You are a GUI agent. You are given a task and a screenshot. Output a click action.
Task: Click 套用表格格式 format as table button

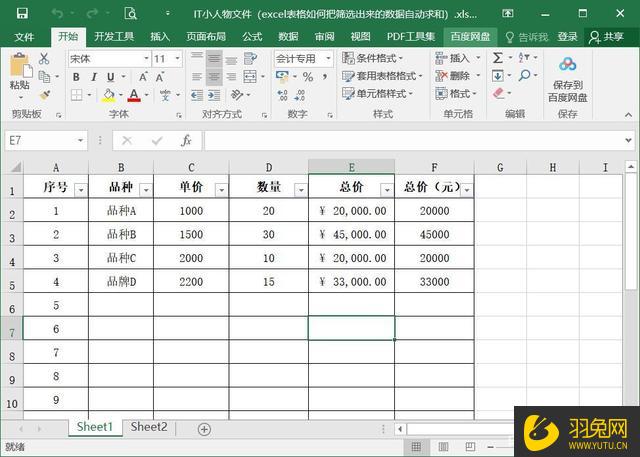(382, 76)
